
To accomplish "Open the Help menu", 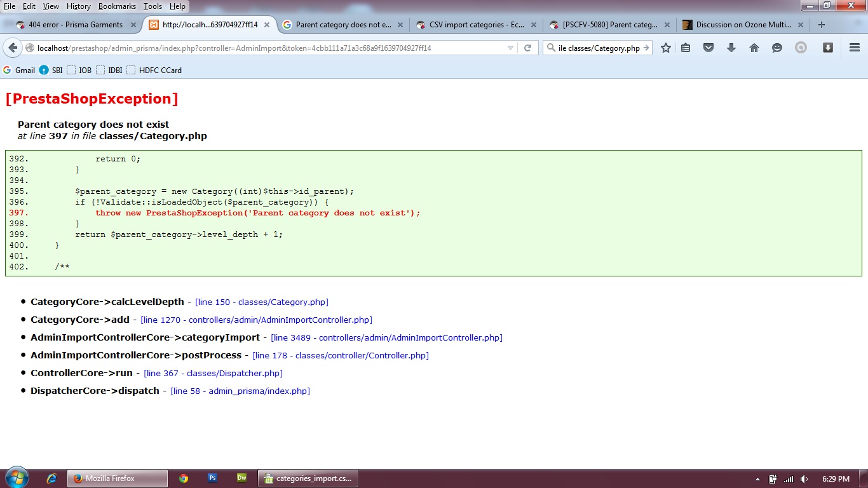I will 177,6.
